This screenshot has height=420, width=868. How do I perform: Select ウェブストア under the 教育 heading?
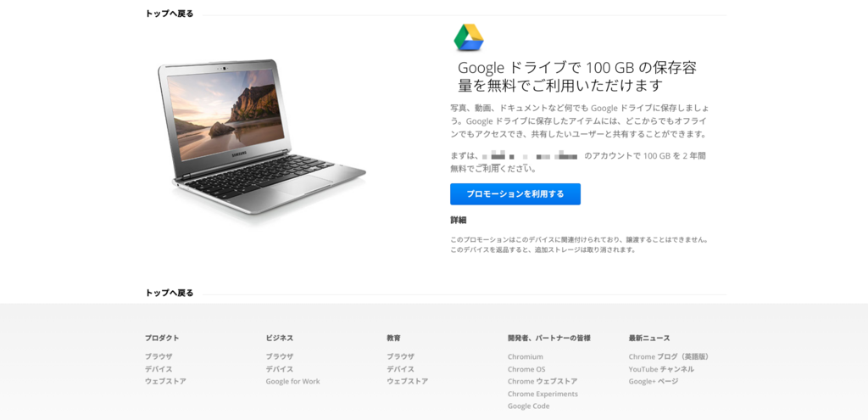click(408, 381)
